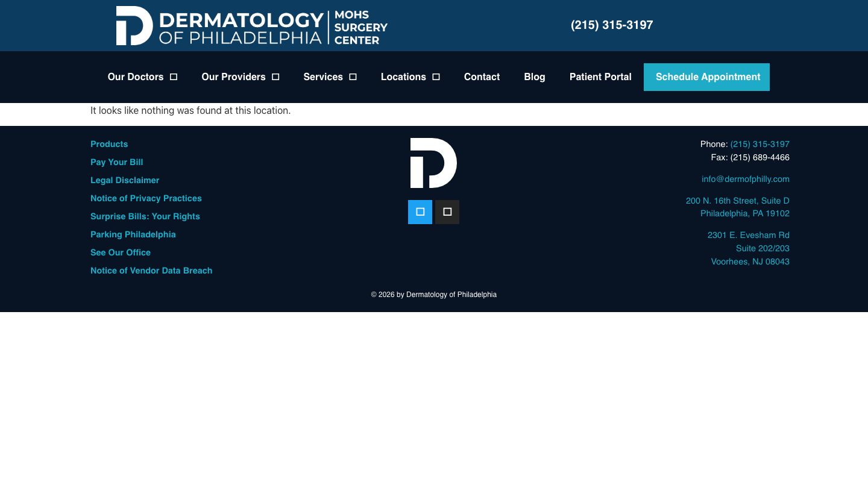Screen dimensions: 868x488
Task: Call (215) 315-3197 via header phone link
Action: (x=612, y=25)
